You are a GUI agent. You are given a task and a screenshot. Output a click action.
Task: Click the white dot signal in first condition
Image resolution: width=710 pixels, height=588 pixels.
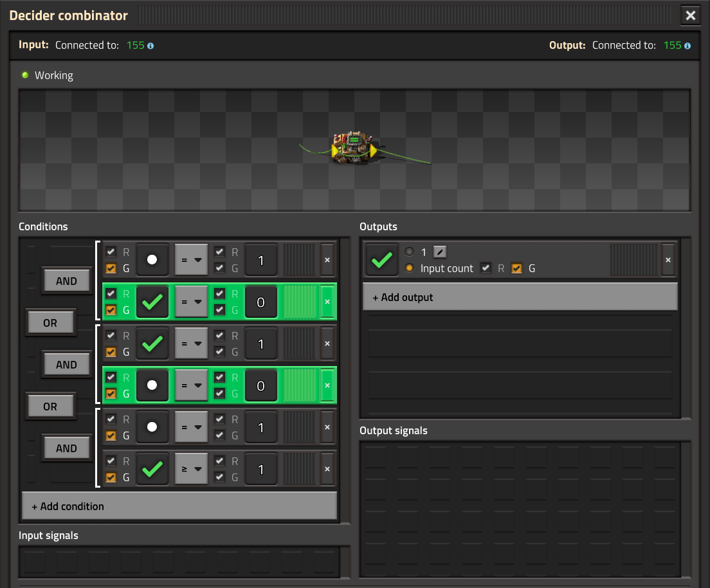[152, 260]
